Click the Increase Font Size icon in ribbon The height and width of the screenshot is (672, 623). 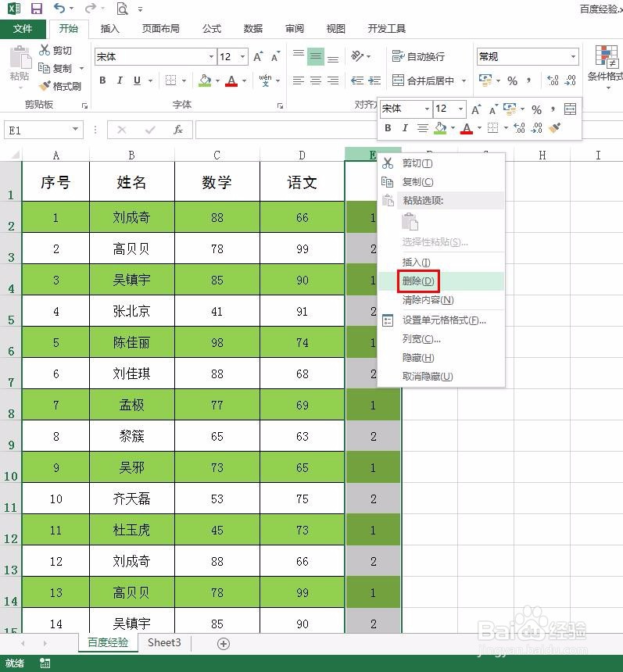coord(258,56)
